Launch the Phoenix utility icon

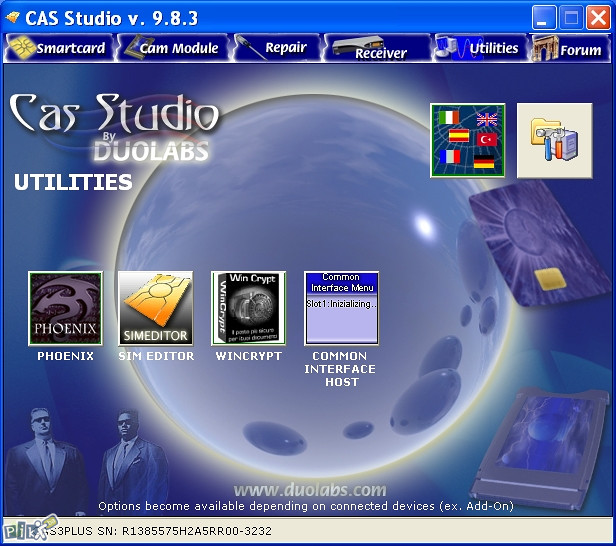coord(66,309)
